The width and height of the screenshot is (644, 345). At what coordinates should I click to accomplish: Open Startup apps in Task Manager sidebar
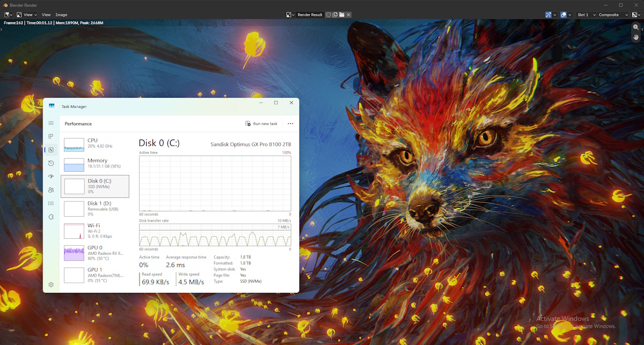tap(51, 177)
